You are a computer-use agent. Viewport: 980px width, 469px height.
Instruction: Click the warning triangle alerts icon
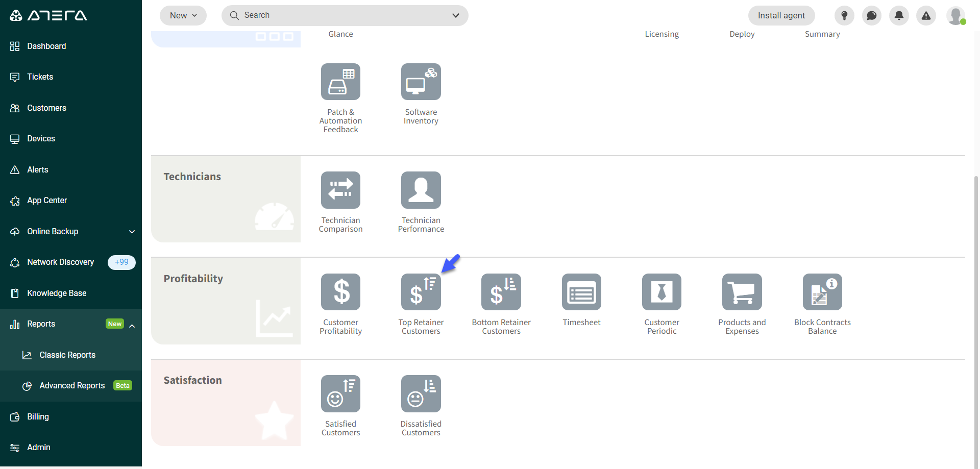(x=926, y=16)
